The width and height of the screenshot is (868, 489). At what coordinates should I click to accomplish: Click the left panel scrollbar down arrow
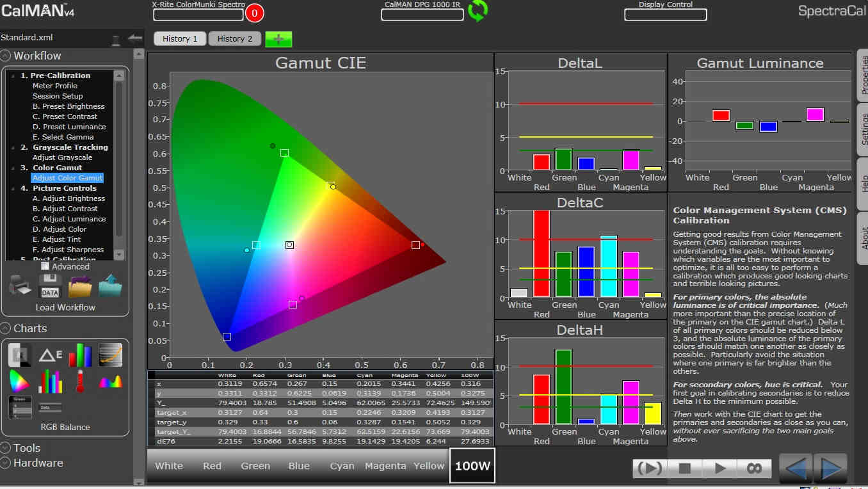(x=140, y=483)
